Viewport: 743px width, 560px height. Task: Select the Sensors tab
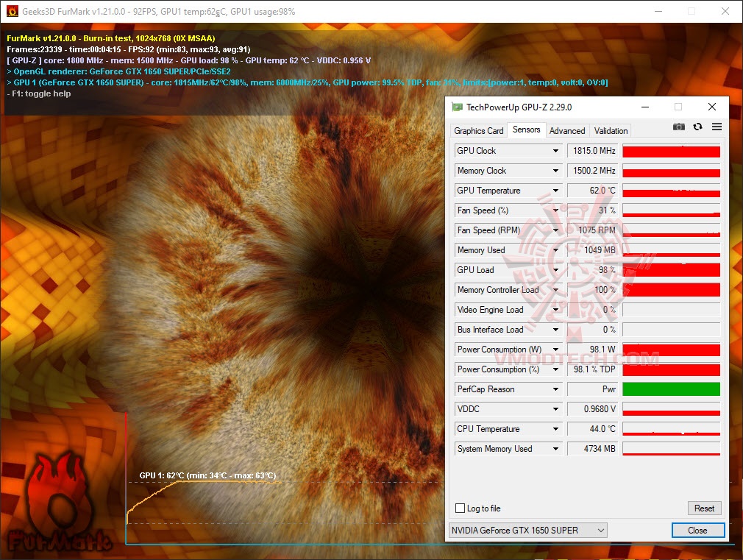[x=527, y=130]
